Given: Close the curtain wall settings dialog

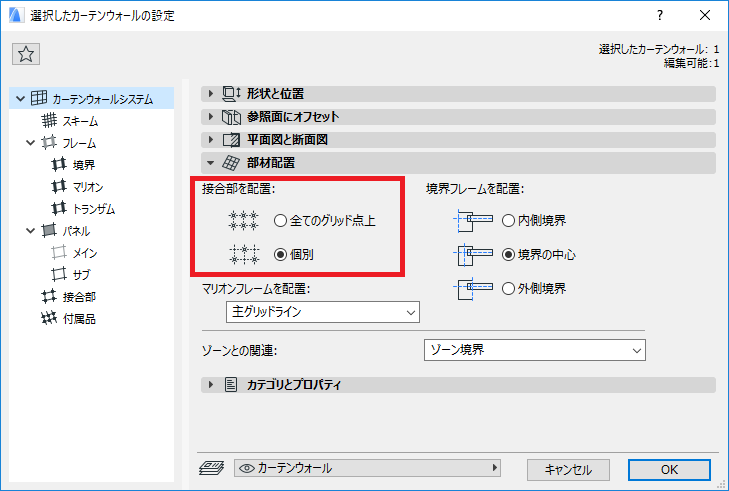Looking at the screenshot, I should pyautogui.click(x=705, y=15).
